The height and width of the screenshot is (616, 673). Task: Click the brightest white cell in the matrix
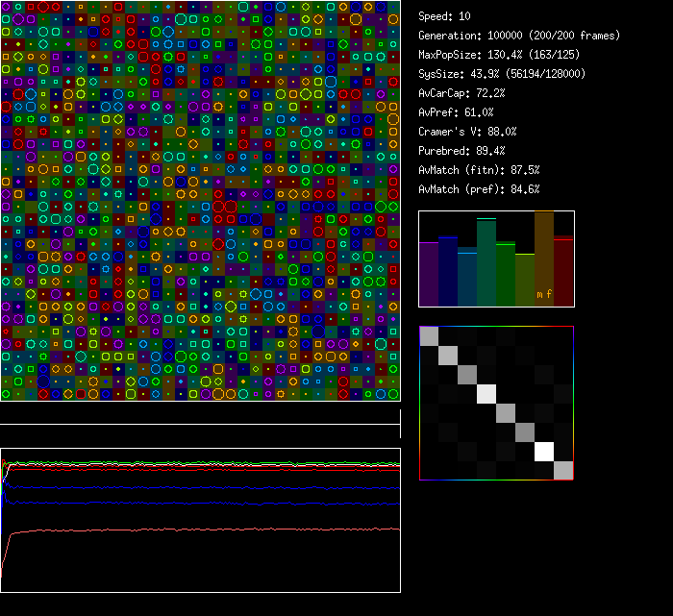544,451
